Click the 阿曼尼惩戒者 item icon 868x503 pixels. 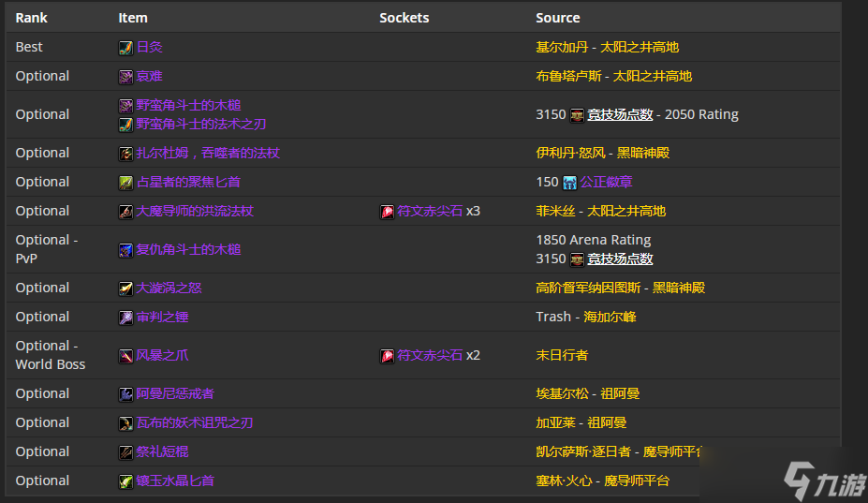125,393
